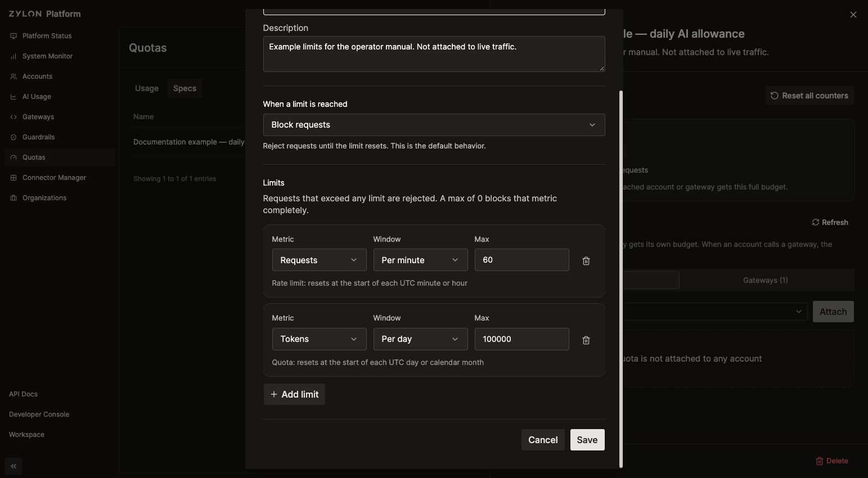Cancel the quota edit dialog
The height and width of the screenshot is (478, 868).
[543, 440]
